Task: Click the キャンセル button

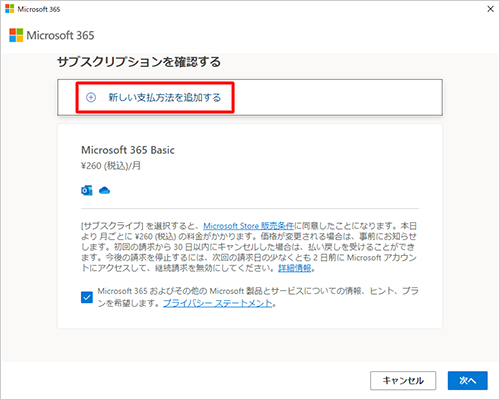Action: 403,380
